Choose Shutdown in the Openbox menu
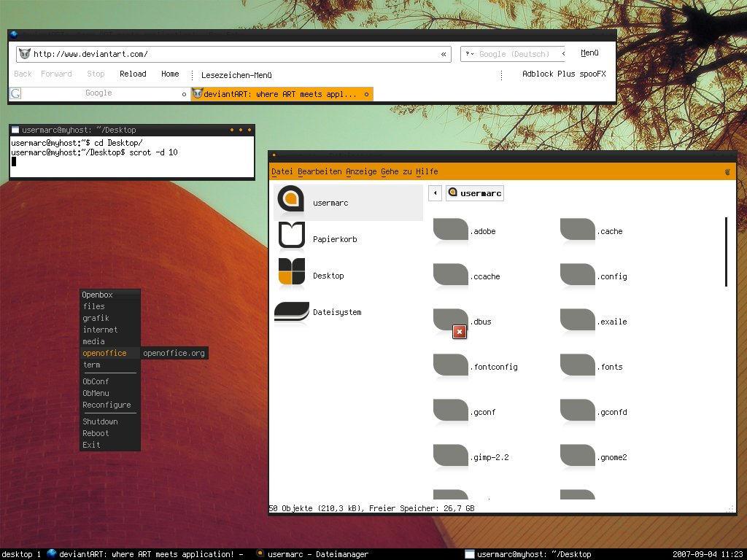747x560 pixels. 110,421
